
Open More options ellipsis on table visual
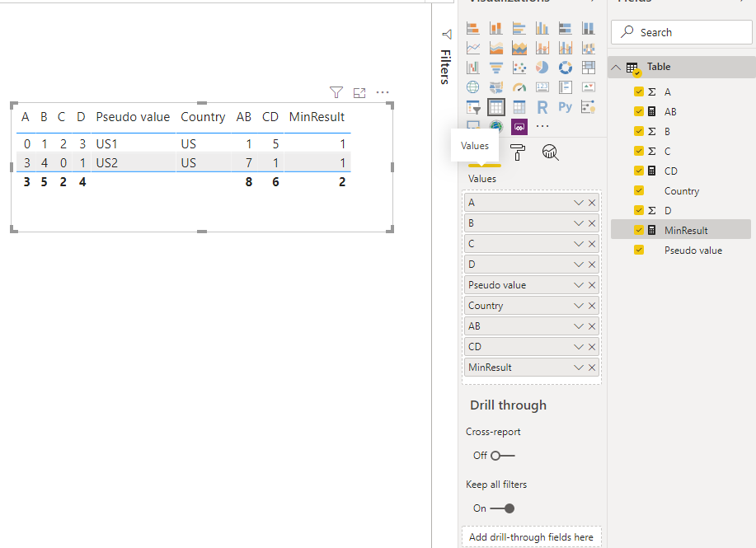click(x=383, y=92)
